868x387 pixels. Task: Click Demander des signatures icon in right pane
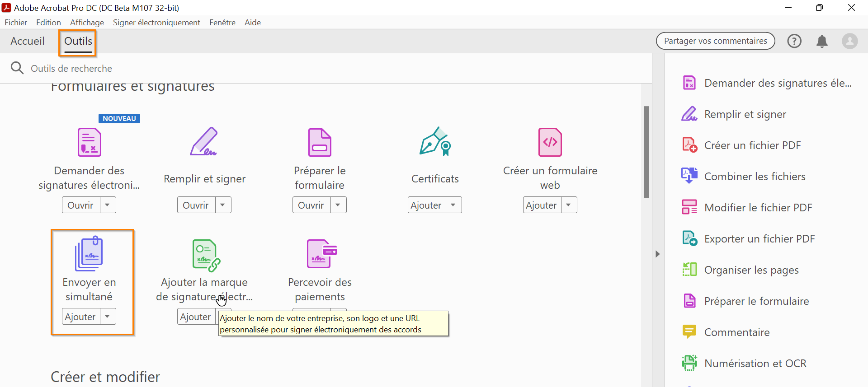coord(689,83)
